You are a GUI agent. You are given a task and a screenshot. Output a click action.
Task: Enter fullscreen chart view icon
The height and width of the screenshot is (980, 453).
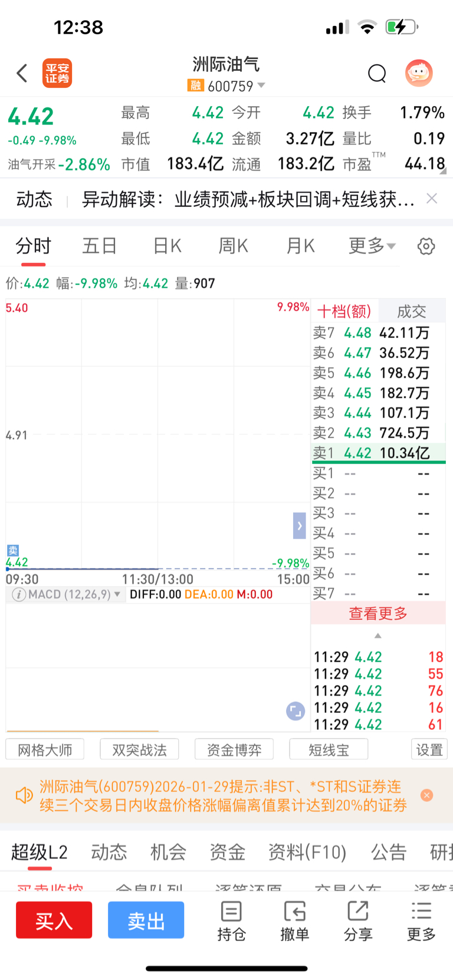[296, 711]
